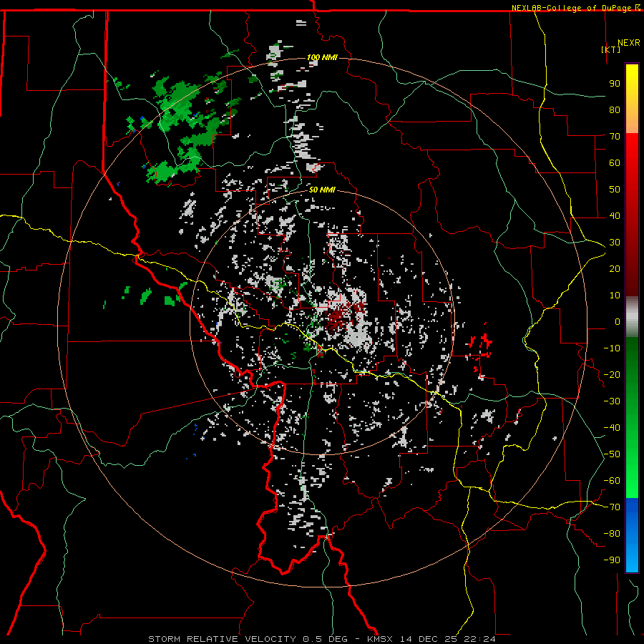Viewport: 644px width, 644px height.
Task: Click the 0 value on the velocity scale
Action: coord(618,322)
